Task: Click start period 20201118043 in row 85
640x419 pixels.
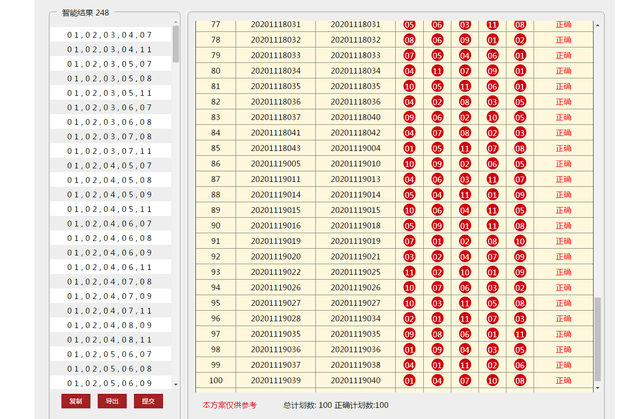Action: 276,148
